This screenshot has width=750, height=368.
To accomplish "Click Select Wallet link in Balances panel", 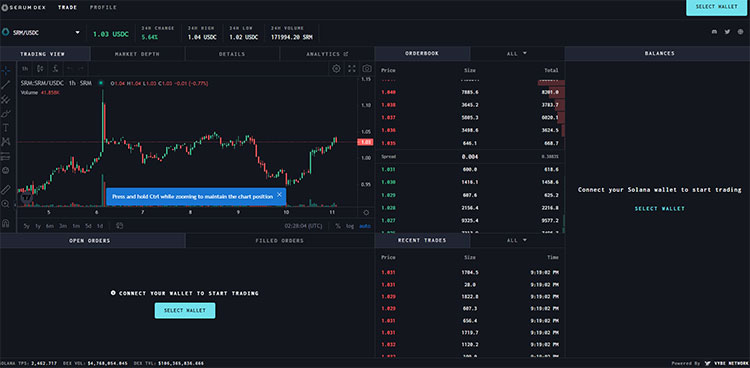I will pos(660,209).
